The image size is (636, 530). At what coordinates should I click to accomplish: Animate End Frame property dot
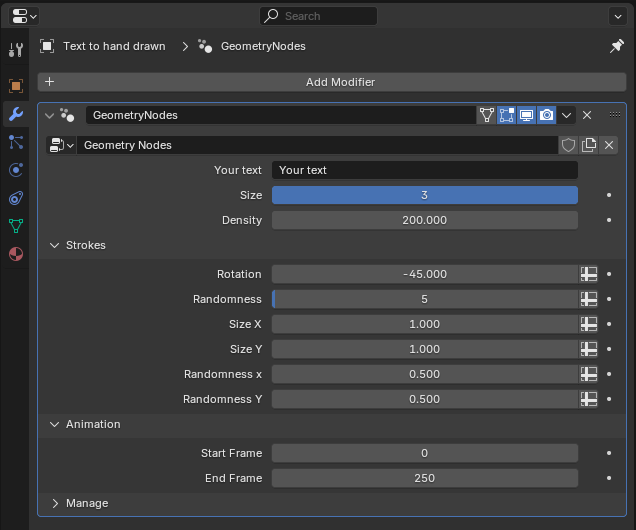tap(609, 478)
